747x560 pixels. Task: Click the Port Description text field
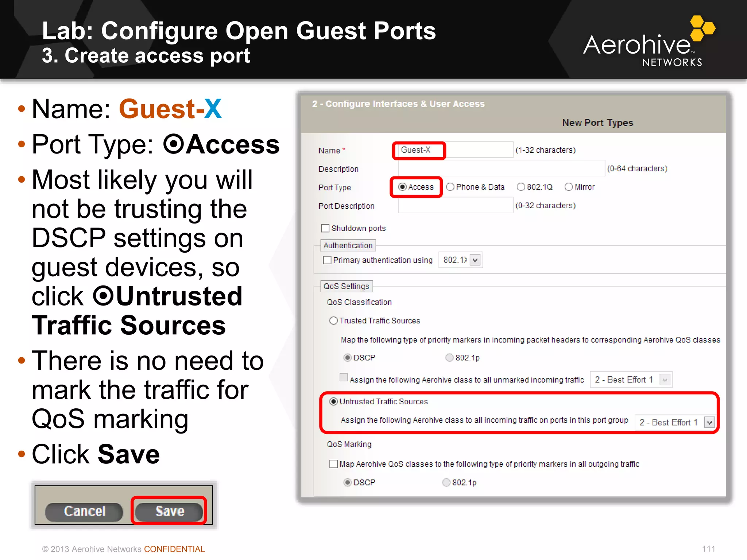click(x=456, y=205)
